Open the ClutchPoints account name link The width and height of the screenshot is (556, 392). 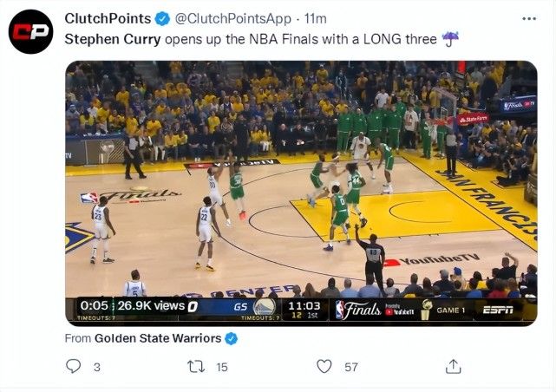pyautogui.click(x=104, y=18)
